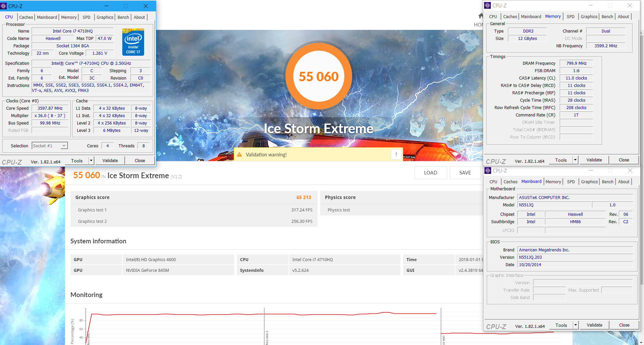Screen dimensions: 644x345
Task: Click Close button in Mainboard window
Action: pos(625,325)
